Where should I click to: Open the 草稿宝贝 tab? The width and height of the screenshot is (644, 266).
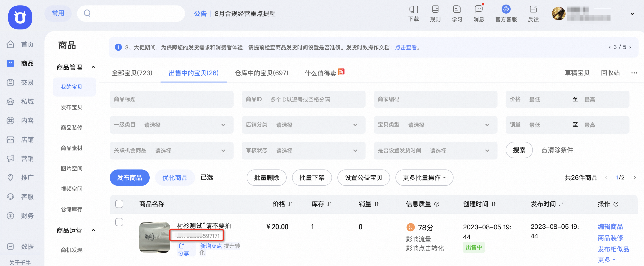[x=577, y=73]
